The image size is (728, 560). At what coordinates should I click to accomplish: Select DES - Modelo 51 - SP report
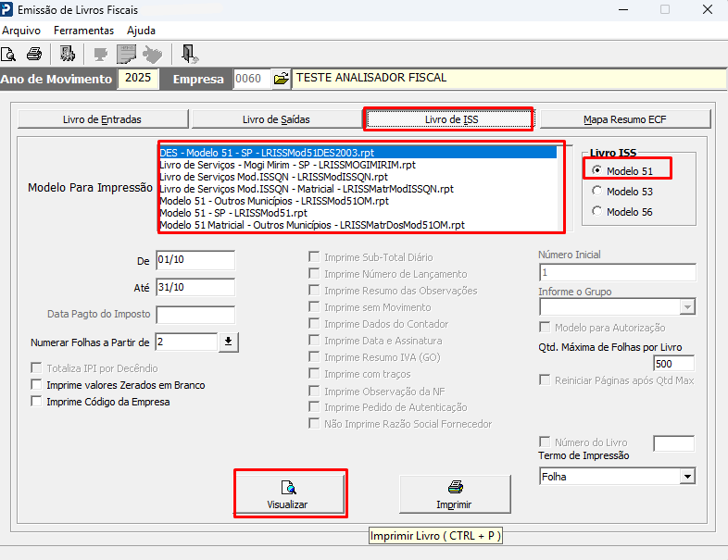pos(358,153)
